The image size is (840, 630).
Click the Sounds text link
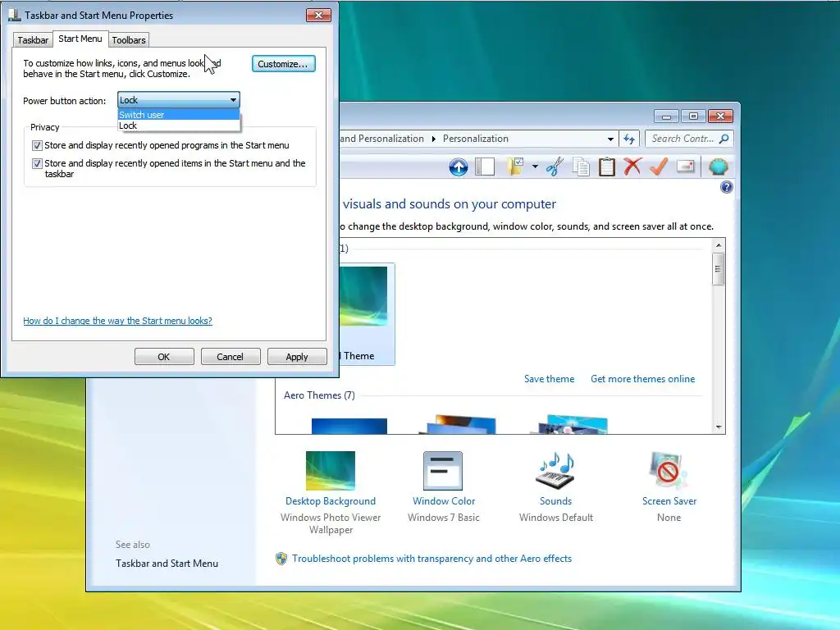(555, 501)
